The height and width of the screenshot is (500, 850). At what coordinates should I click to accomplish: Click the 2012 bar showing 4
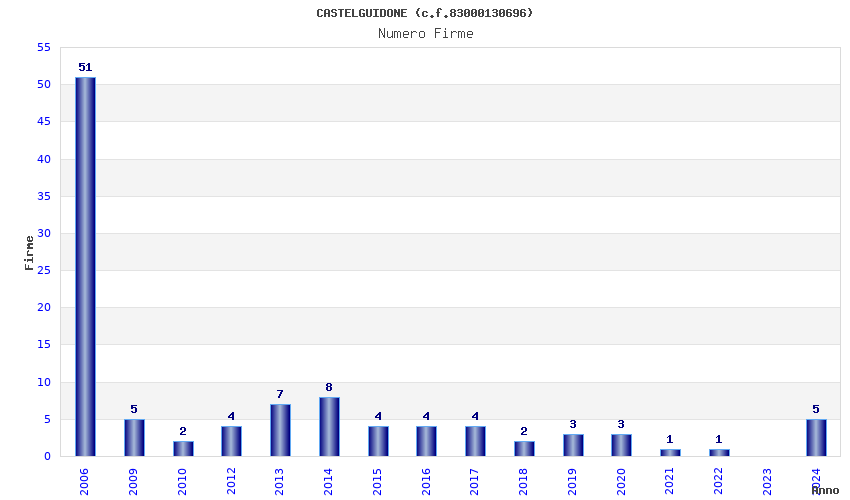coord(231,441)
